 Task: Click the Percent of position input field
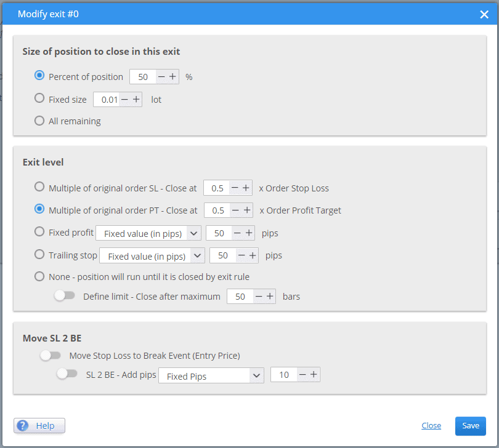pos(143,77)
